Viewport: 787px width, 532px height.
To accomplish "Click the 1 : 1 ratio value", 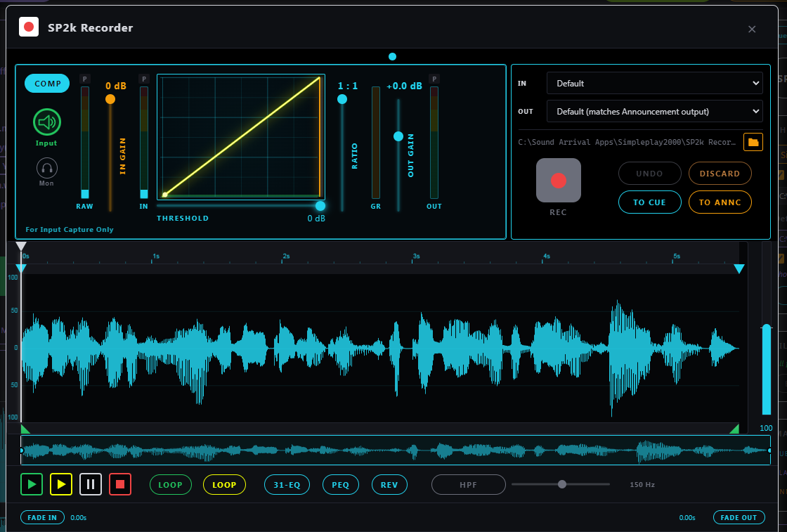I will point(348,86).
